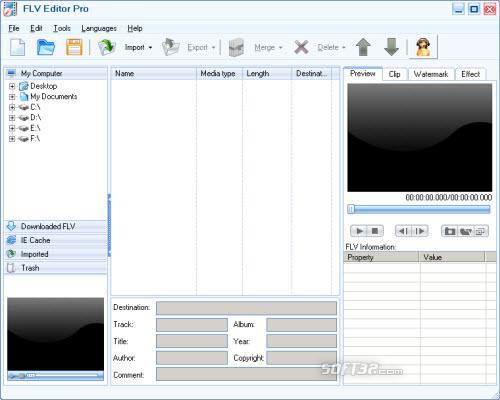Expand the Desktop tree node
This screenshot has width=500, height=400.
(12, 86)
